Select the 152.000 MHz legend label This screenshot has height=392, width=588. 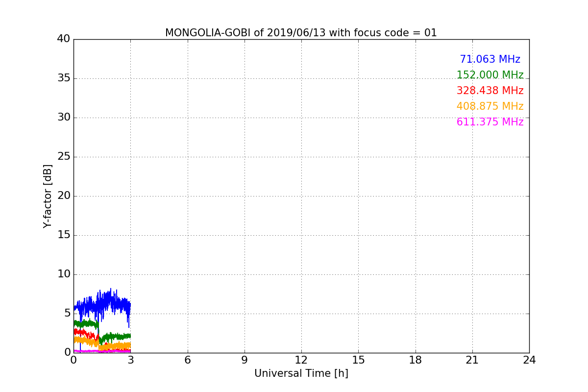point(490,75)
